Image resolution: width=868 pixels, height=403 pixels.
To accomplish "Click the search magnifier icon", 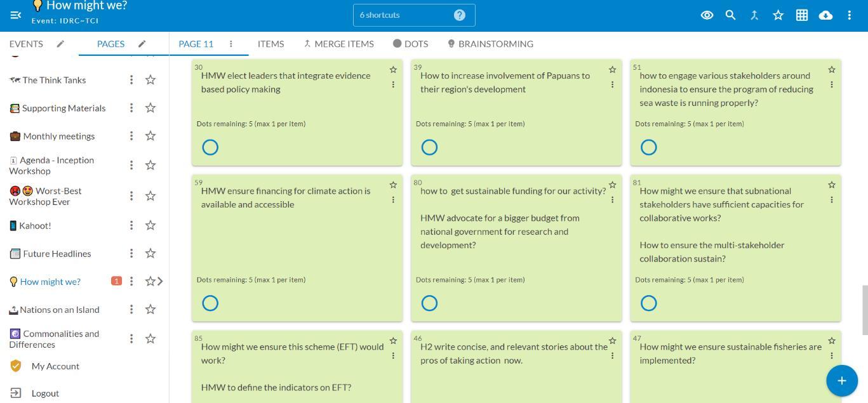I will click(x=730, y=15).
